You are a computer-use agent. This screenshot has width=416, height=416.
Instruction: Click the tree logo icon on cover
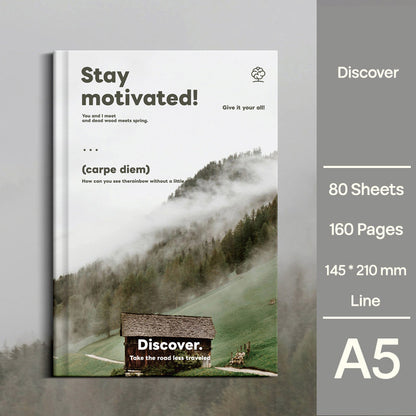(258, 74)
